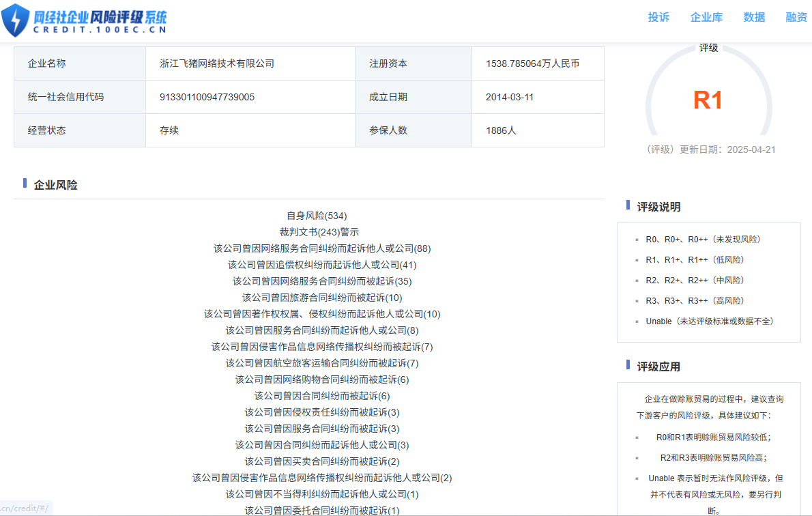Viewport: 812px width, 516px height.
Task: Click the R0和R1表明赊账贸易风险较低 bullet
Action: (x=714, y=438)
